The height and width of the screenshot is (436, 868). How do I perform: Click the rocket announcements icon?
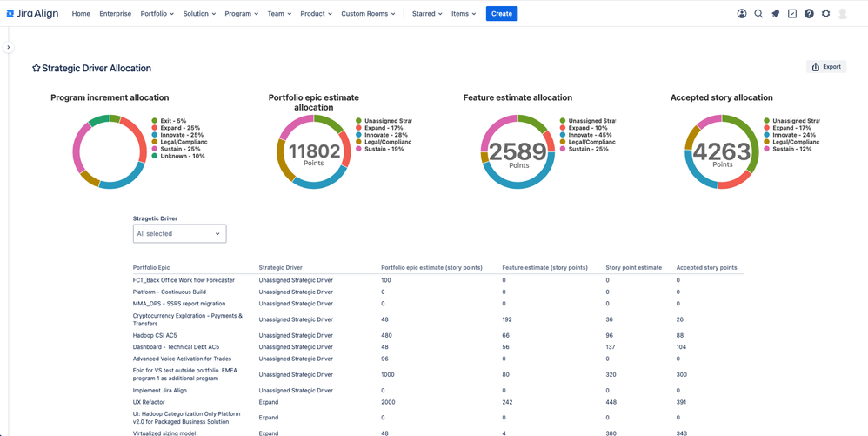click(x=776, y=14)
